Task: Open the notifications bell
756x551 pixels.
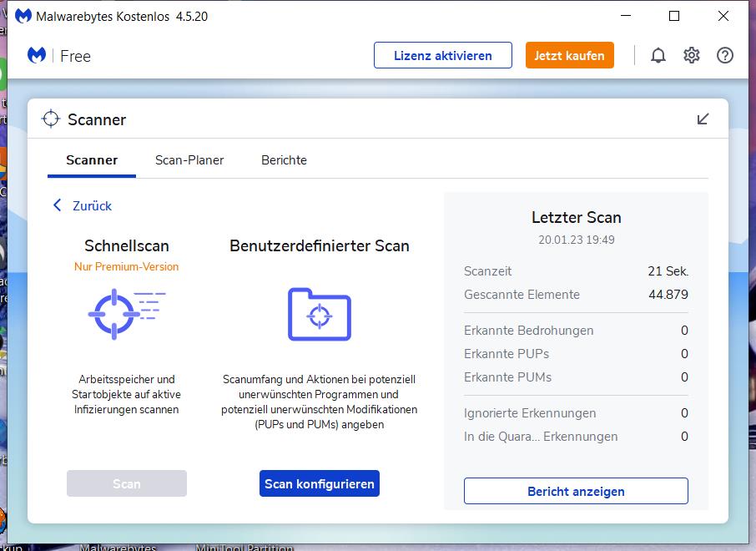Action: click(x=658, y=55)
